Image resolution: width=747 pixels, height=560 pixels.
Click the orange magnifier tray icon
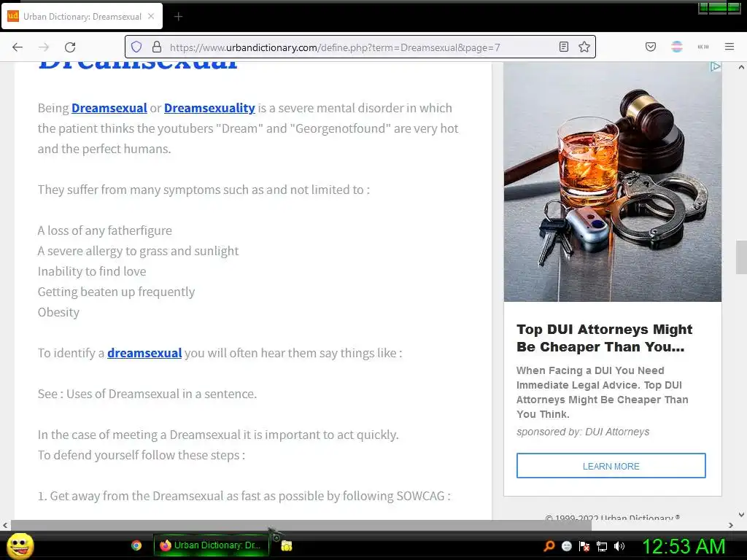(x=549, y=546)
